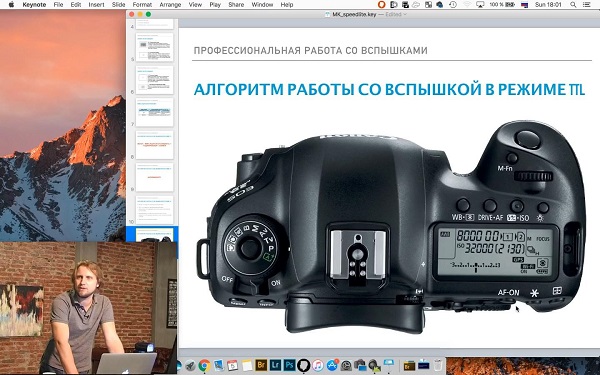Select slide 8 thumbnail in navigator
This screenshot has width=600, height=375.
[x=155, y=145]
